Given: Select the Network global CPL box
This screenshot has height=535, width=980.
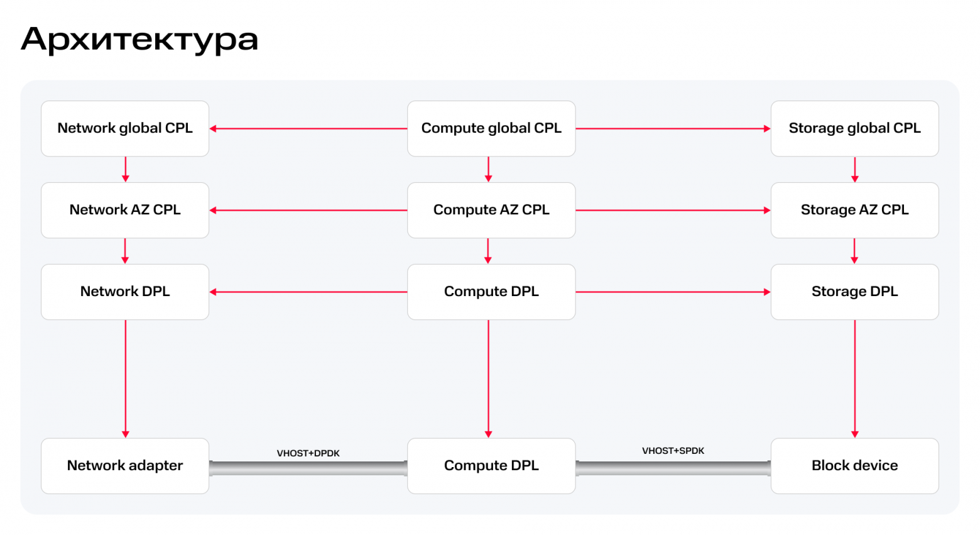Looking at the screenshot, I should coord(125,128).
